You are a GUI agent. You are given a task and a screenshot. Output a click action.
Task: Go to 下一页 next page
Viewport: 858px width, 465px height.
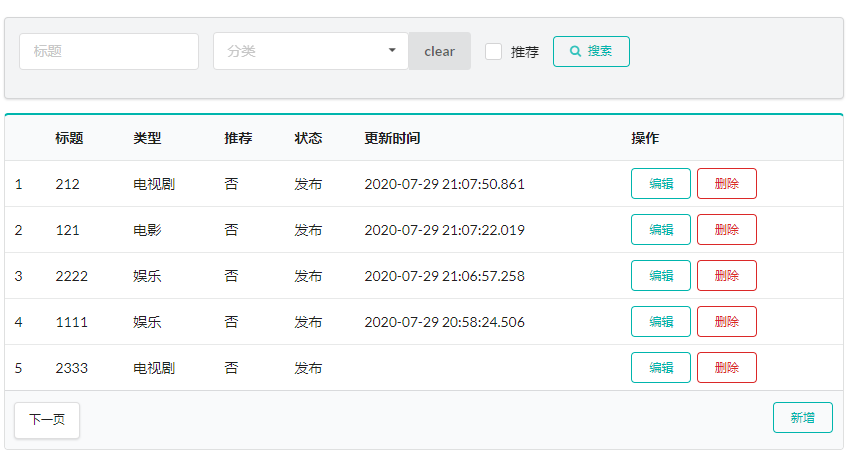click(x=47, y=420)
